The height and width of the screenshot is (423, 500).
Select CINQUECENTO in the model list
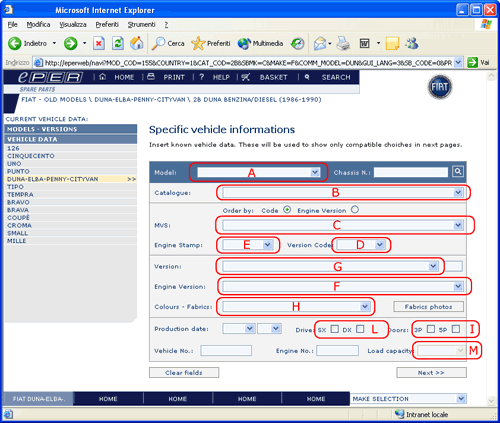71,156
